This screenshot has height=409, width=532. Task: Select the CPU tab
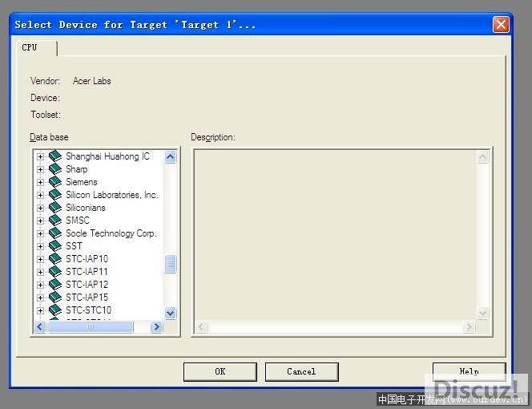(x=36, y=47)
